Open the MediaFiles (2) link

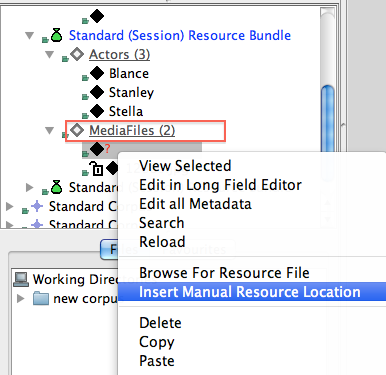point(132,130)
